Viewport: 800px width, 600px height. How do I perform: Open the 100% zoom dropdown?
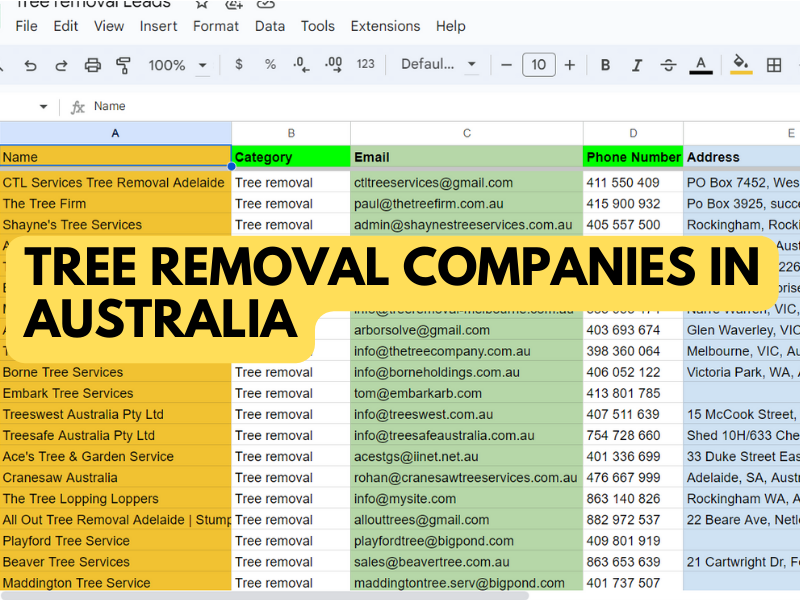178,65
